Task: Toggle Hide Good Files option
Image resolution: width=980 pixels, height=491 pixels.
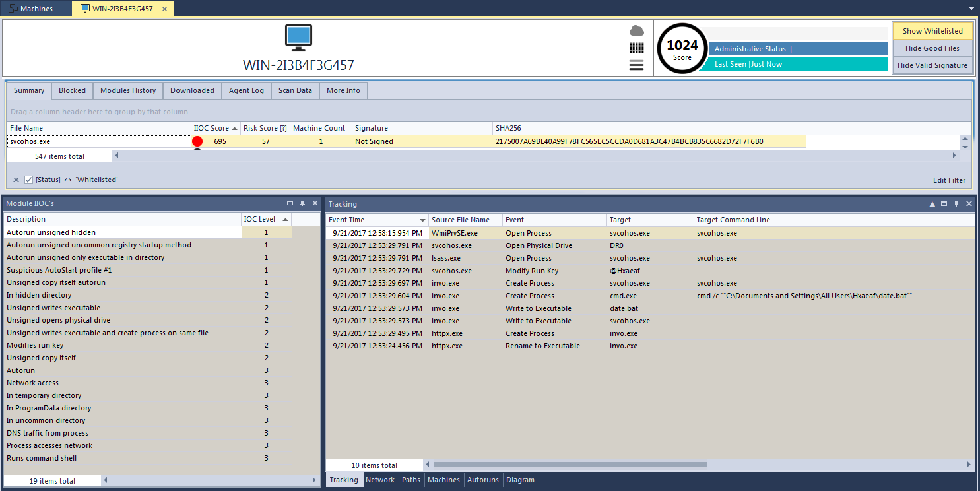Action: pyautogui.click(x=932, y=48)
